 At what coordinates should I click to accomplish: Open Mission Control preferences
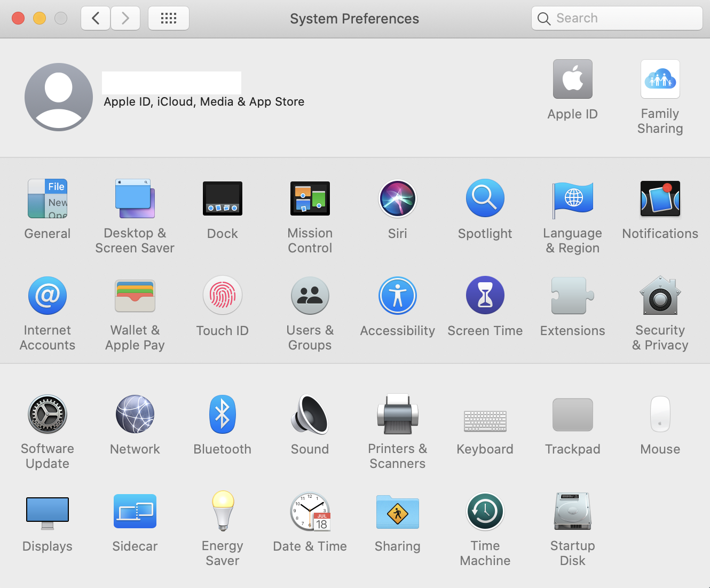[x=310, y=198]
